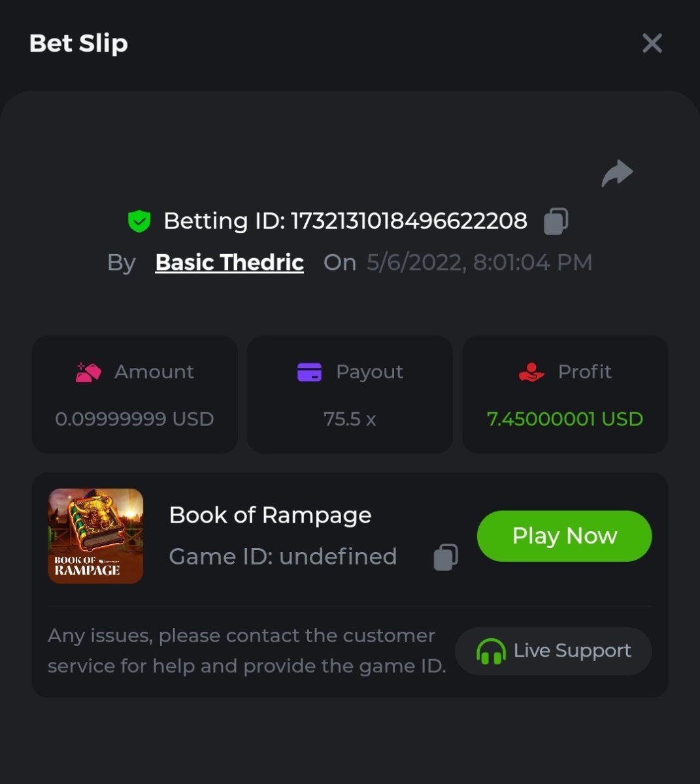Click the share arrow icon

617,174
